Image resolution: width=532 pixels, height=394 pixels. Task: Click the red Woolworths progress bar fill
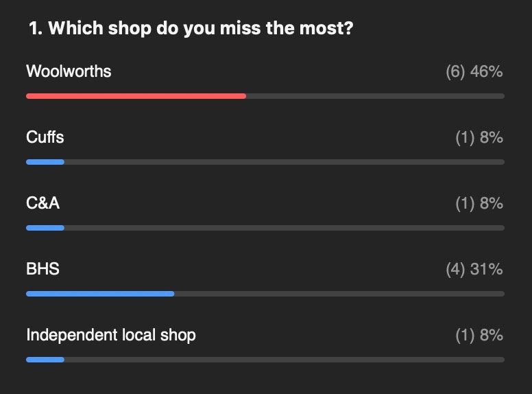[136, 96]
